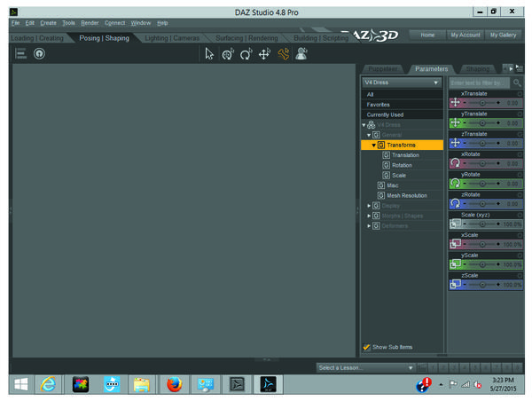Open the File menu
The image size is (532, 401).
click(16, 23)
